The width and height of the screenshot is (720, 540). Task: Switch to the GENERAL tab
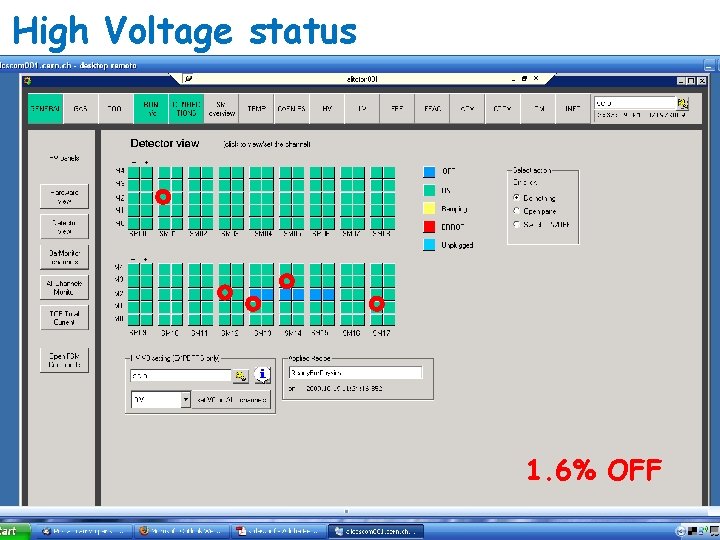[45, 109]
